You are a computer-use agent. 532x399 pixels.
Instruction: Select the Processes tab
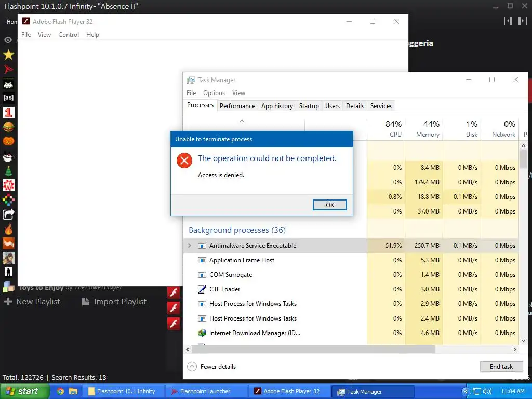(200, 105)
